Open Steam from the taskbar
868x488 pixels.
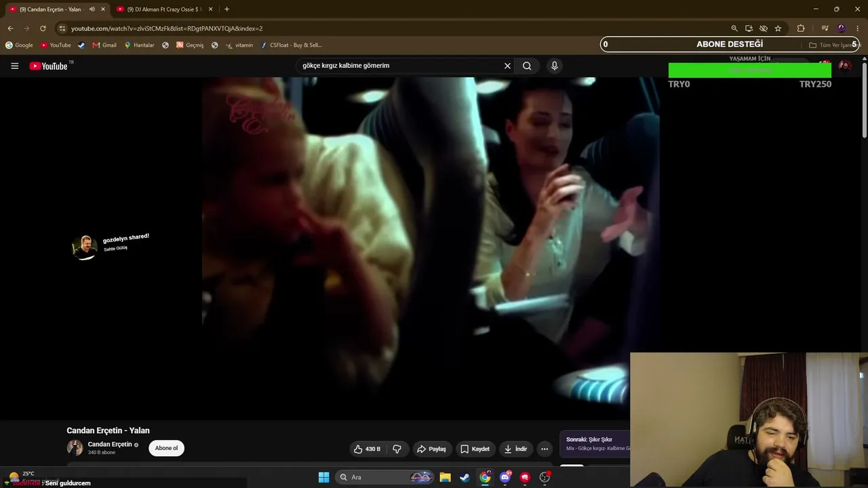(x=465, y=477)
